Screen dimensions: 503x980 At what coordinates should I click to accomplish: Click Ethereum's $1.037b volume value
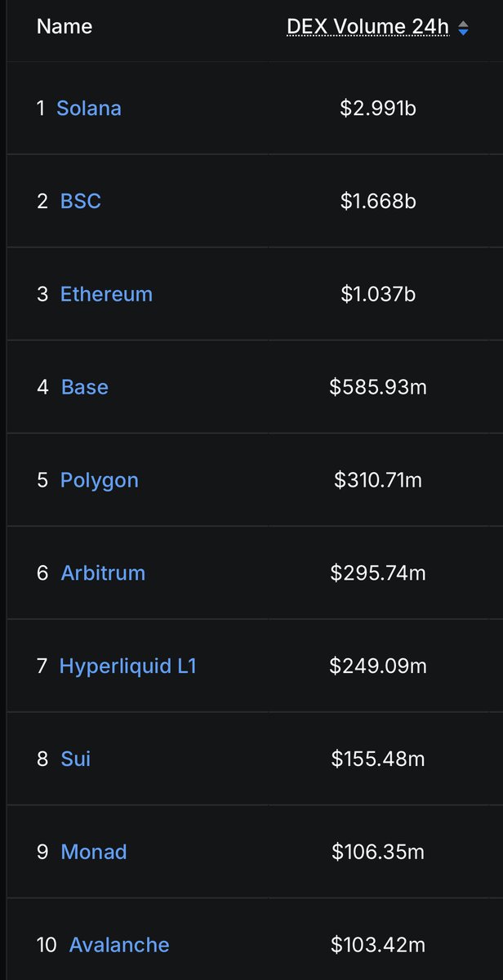pyautogui.click(x=378, y=294)
